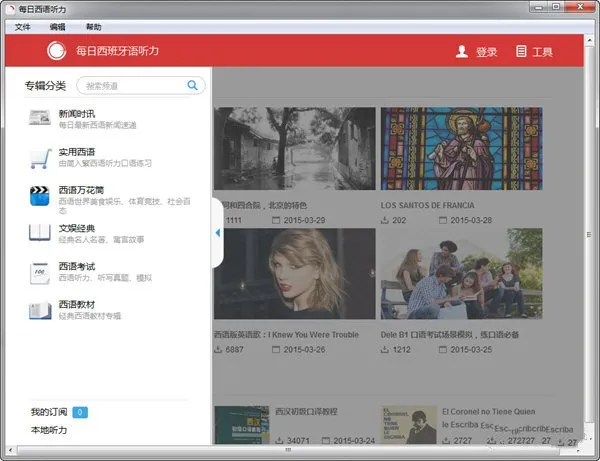Open the 工具 tools icon
The width and height of the screenshot is (600, 461).
(x=521, y=52)
